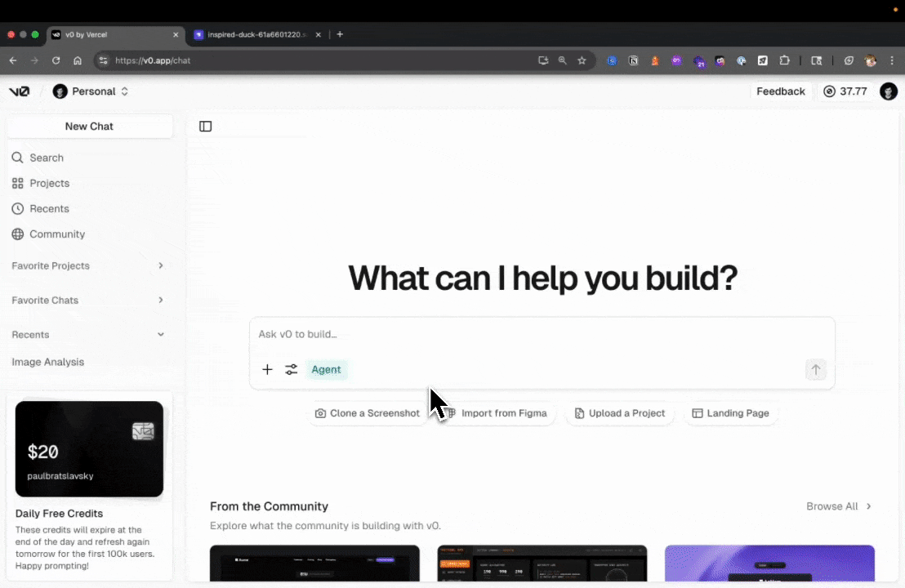
Task: Choose Import from Figma
Action: point(497,413)
